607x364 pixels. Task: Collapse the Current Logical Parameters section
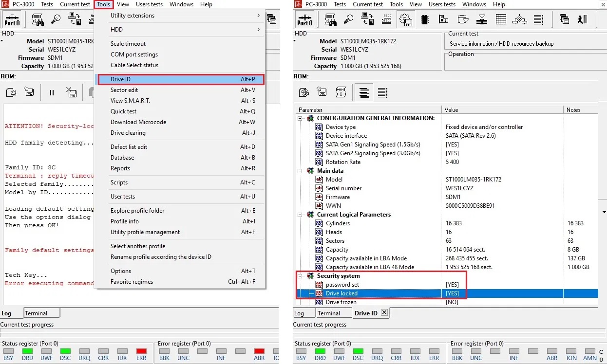coord(299,215)
